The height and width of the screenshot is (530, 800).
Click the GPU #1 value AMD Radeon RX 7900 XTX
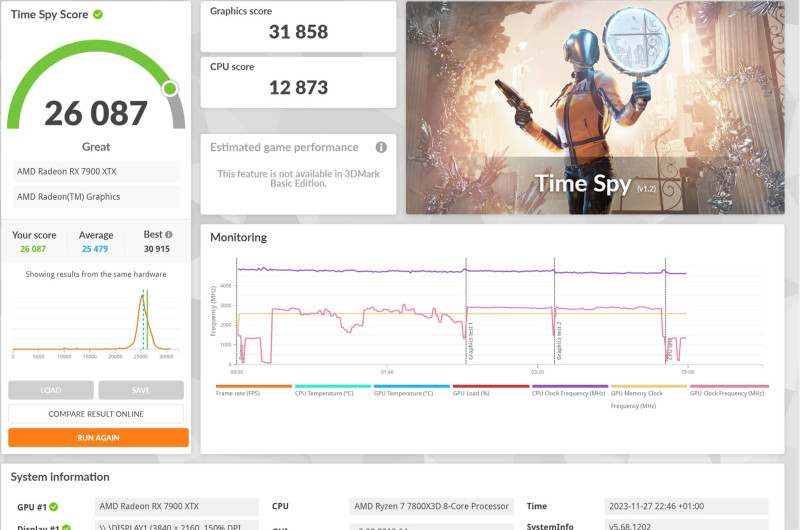(x=177, y=507)
